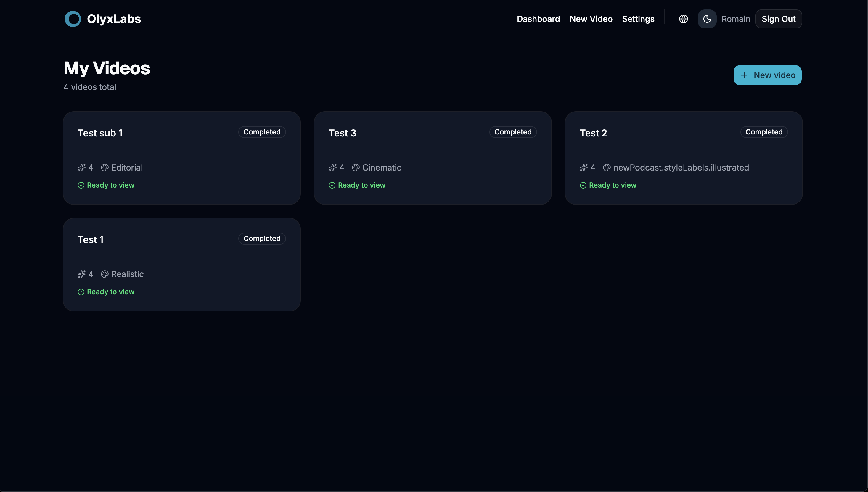This screenshot has height=492, width=868.
Task: Open the Settings menu item
Action: pos(638,19)
